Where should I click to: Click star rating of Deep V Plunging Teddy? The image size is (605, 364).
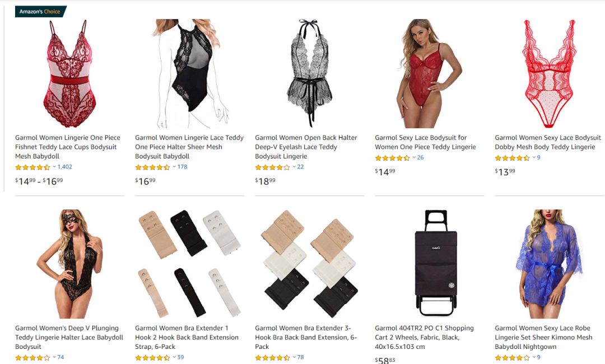click(32, 357)
